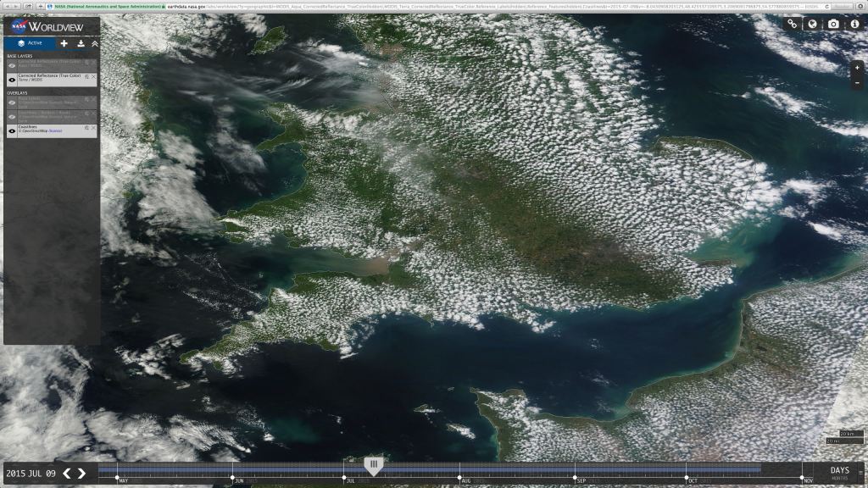
Task: Open options for Coastlines / Borders / Roads overlay
Action: coord(87,114)
